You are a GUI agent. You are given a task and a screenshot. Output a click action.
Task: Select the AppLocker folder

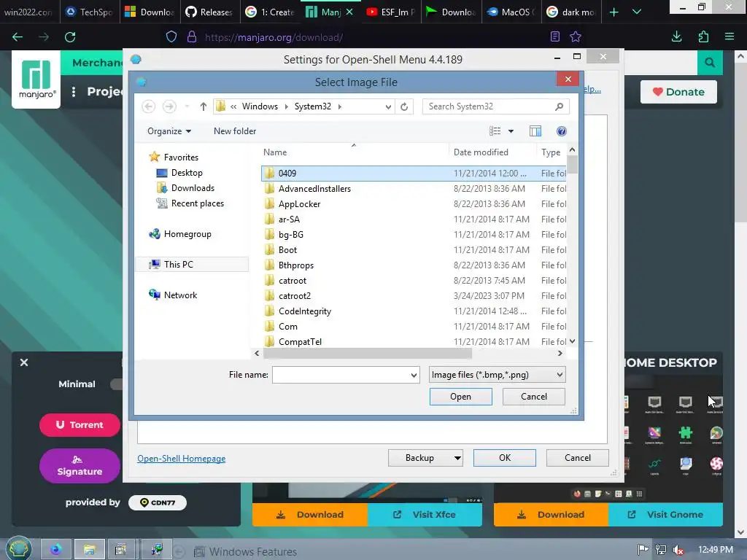299,204
